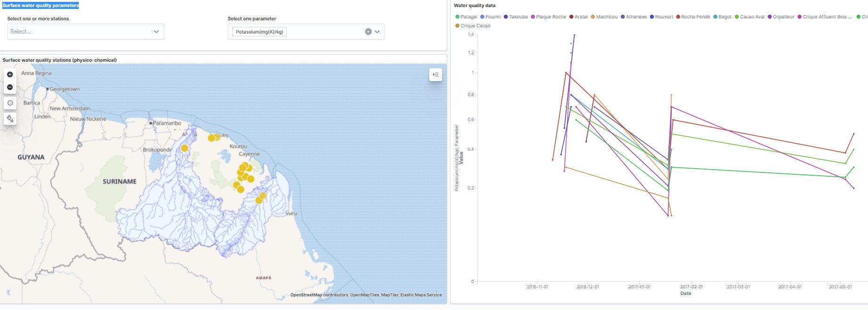Viewport: 868px width, 310px height.
Task: Click 2016-11-01 date axis tick
Action: coord(537,286)
